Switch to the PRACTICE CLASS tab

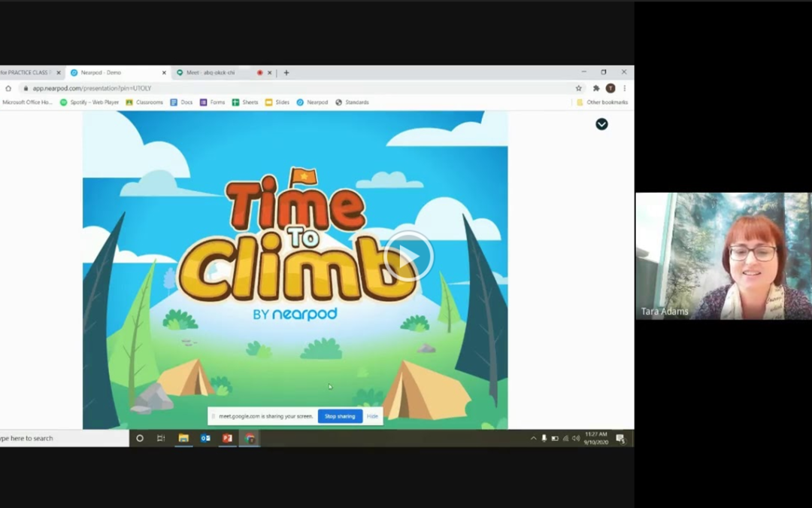click(27, 72)
